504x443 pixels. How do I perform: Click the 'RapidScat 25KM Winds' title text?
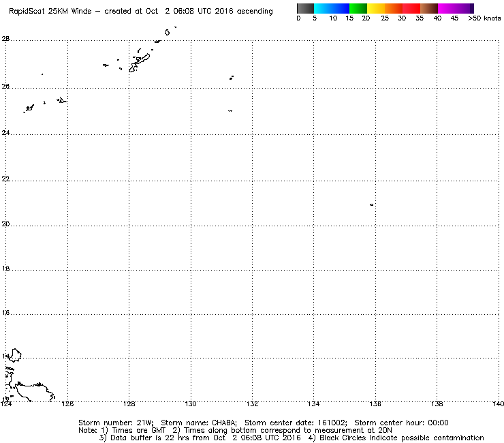[50, 12]
